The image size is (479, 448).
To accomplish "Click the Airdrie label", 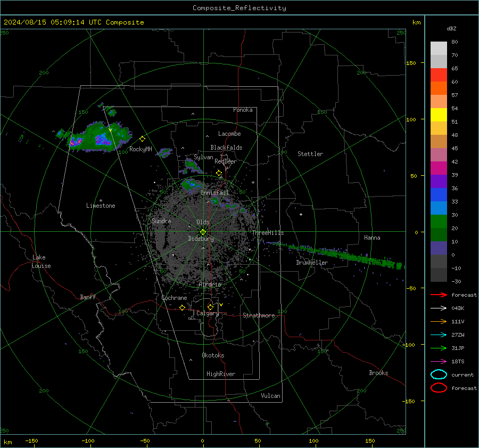I will [x=210, y=284].
